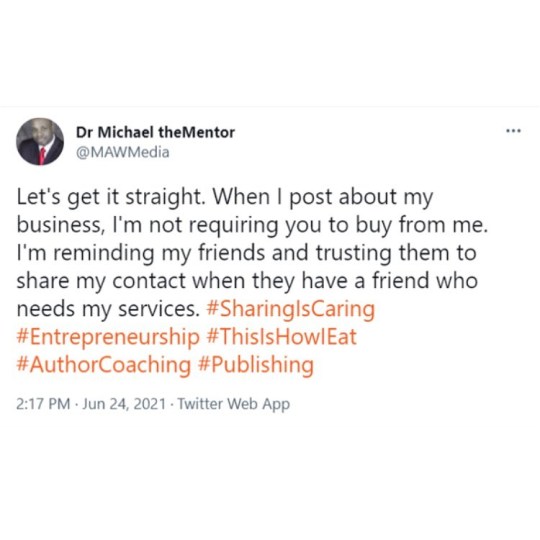Open the #SharingIsCaring hashtag
Screen dimensions: 540x540
pos(290,309)
